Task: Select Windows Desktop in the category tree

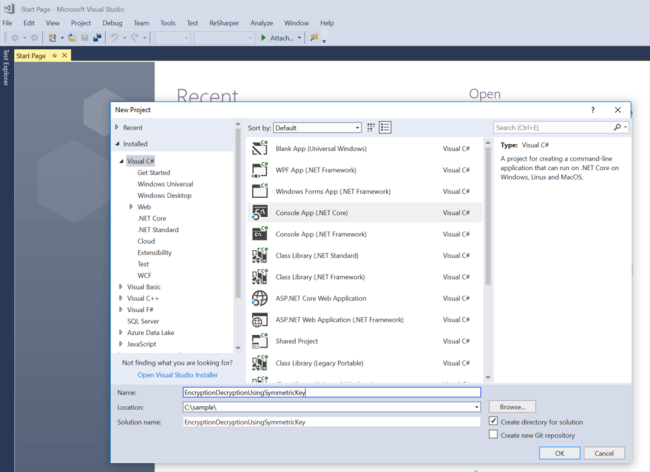Action: click(165, 195)
